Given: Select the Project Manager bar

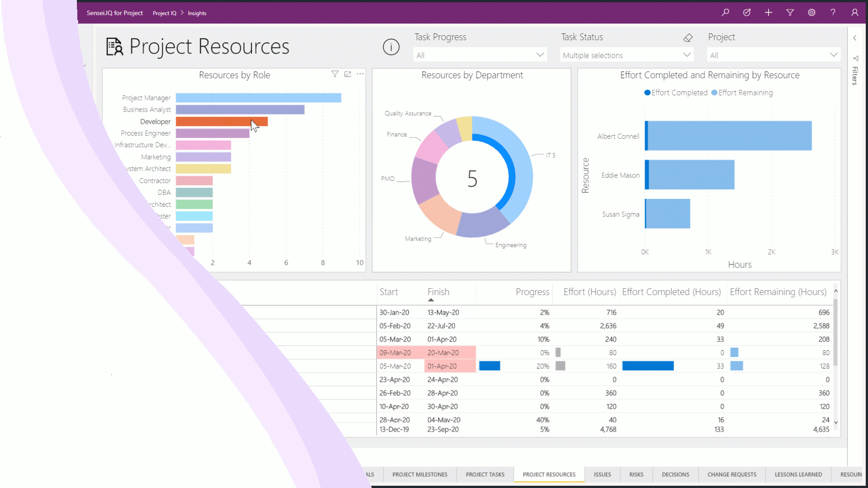Looking at the screenshot, I should tap(258, 98).
